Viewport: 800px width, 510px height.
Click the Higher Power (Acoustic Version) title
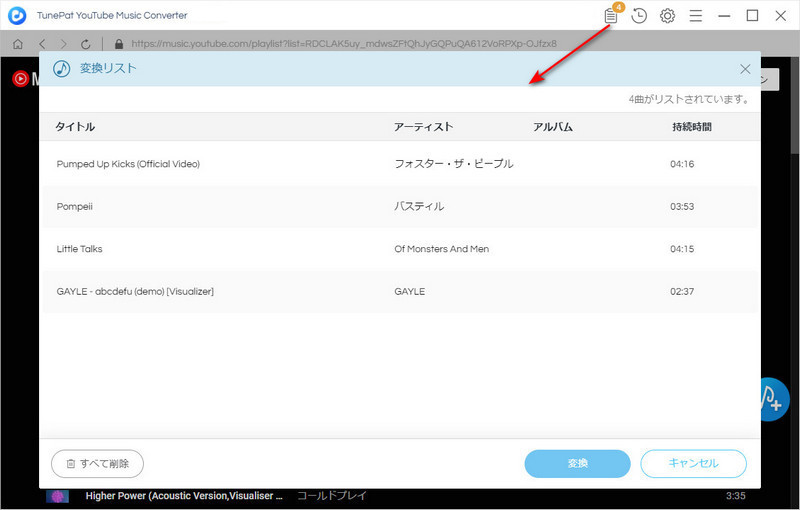click(184, 496)
